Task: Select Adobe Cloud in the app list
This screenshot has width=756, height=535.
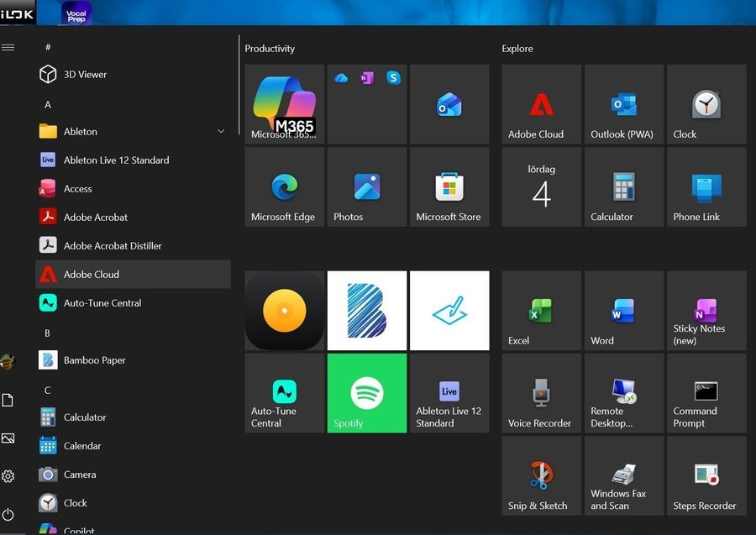Action: click(133, 275)
